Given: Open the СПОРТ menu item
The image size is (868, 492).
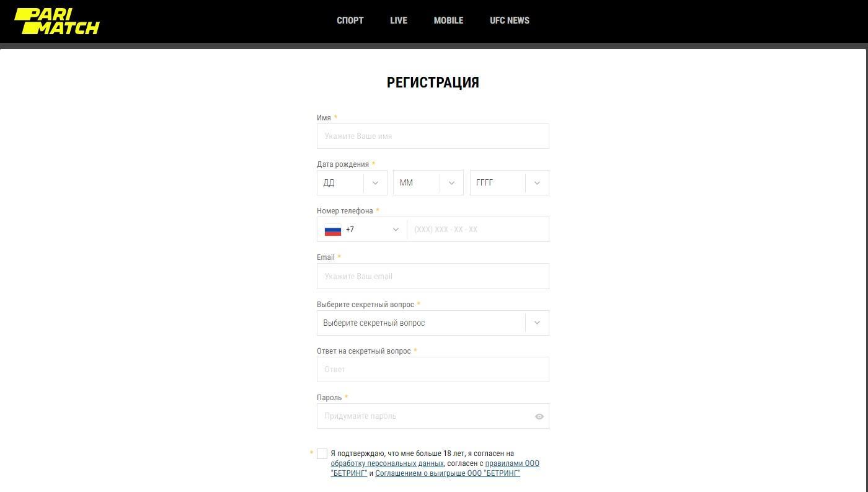Looking at the screenshot, I should [x=350, y=20].
